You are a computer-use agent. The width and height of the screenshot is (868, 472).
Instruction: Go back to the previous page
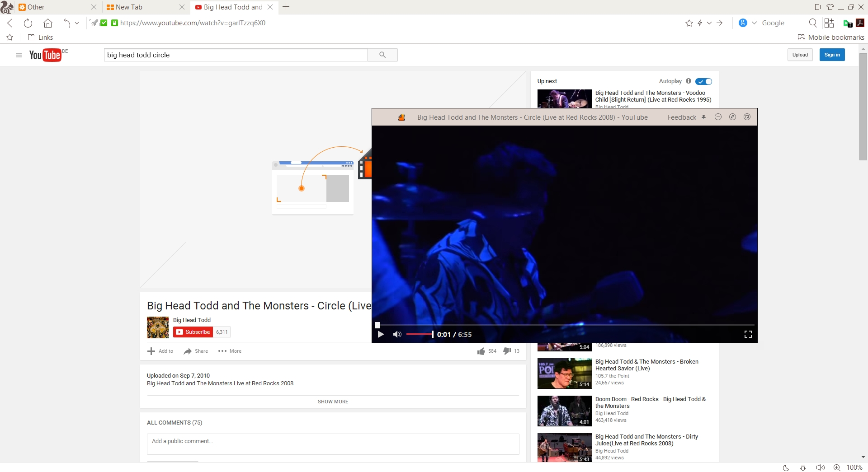pos(10,23)
